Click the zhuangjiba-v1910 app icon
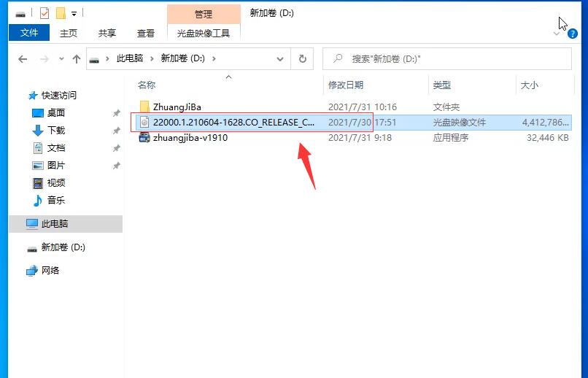Image resolution: width=588 pixels, height=378 pixels. tap(144, 138)
